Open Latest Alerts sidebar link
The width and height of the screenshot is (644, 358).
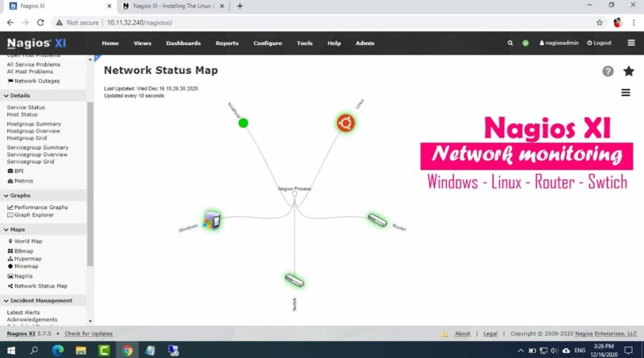coord(23,312)
